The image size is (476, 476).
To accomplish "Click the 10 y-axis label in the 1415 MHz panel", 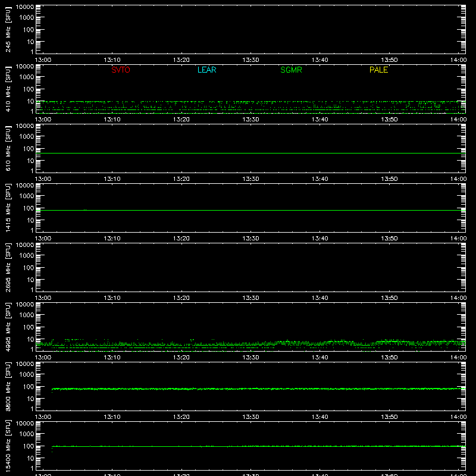I will [x=30, y=220].
